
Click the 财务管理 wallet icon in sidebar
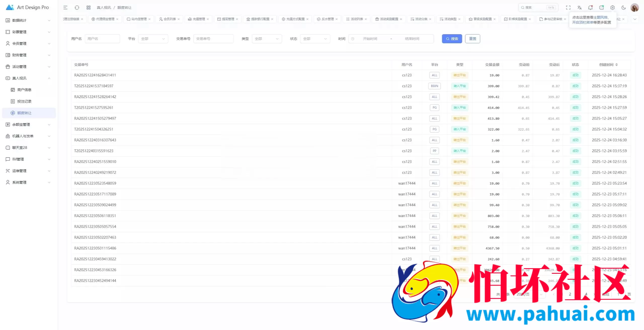click(x=8, y=55)
